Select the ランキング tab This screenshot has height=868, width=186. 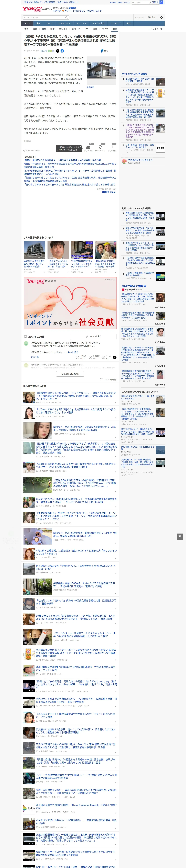coord(115,24)
